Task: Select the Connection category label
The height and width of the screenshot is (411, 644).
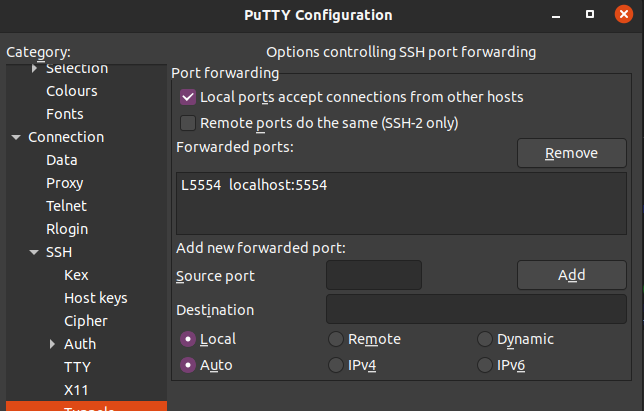Action: (66, 137)
